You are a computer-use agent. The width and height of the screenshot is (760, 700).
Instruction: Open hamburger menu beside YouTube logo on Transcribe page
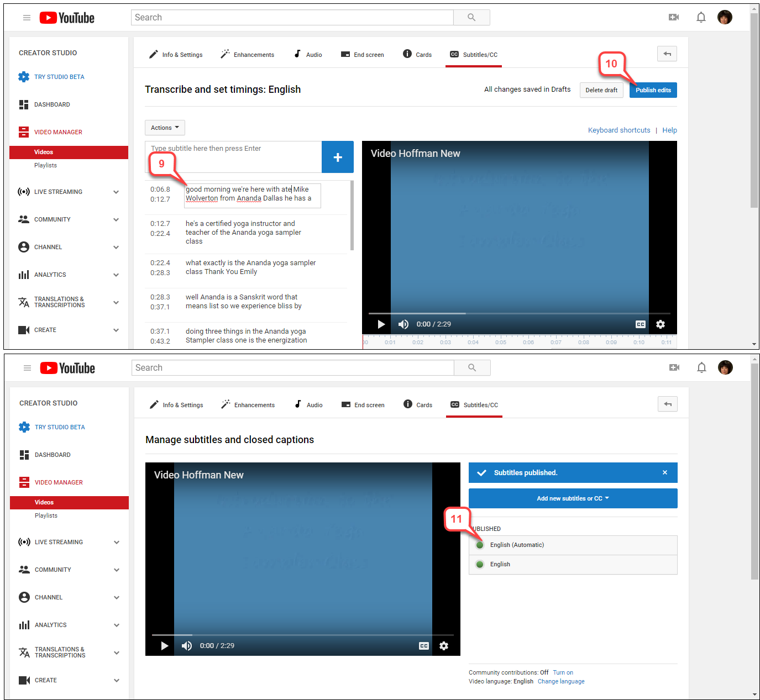tap(27, 18)
